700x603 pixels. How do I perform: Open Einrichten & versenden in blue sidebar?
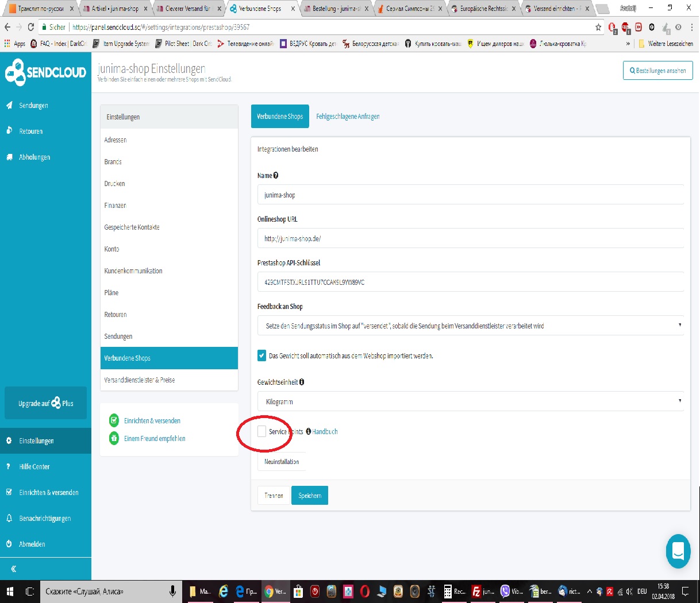pos(49,493)
